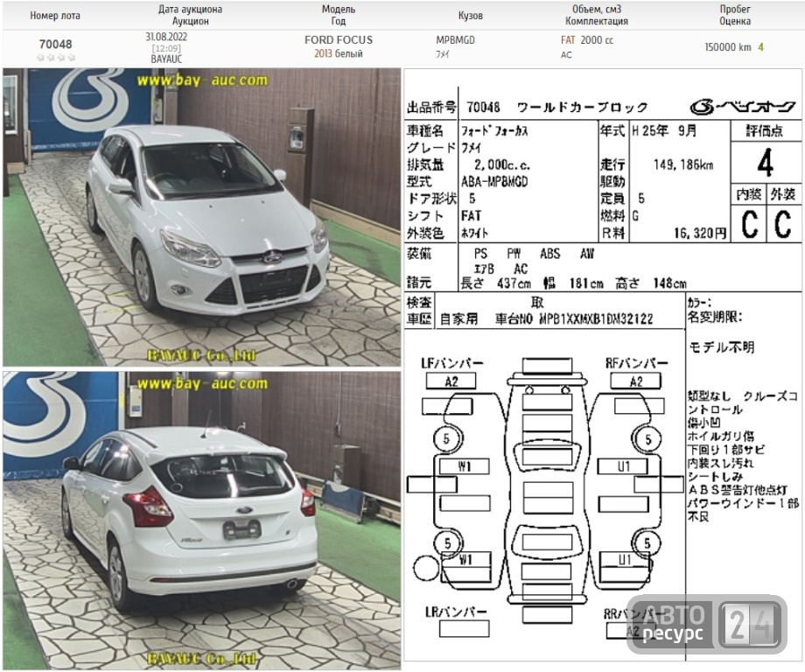Viewport: 805px width, 672px height.
Task: Click the 'Модель Год' column header
Action: click(339, 16)
